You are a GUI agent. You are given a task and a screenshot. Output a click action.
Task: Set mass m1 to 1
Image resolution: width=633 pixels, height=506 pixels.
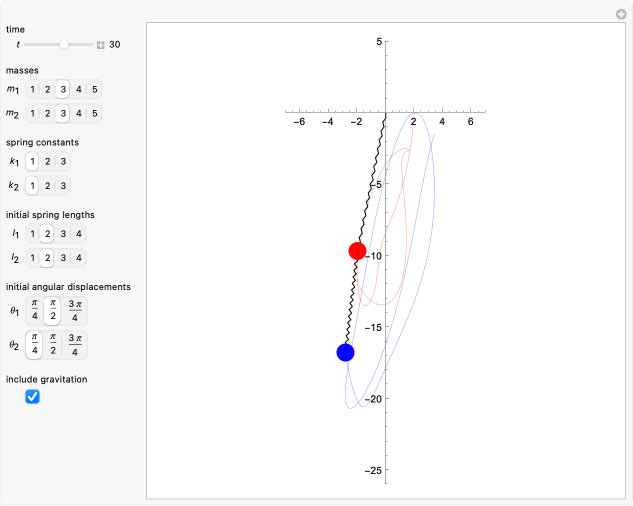tap(32, 89)
